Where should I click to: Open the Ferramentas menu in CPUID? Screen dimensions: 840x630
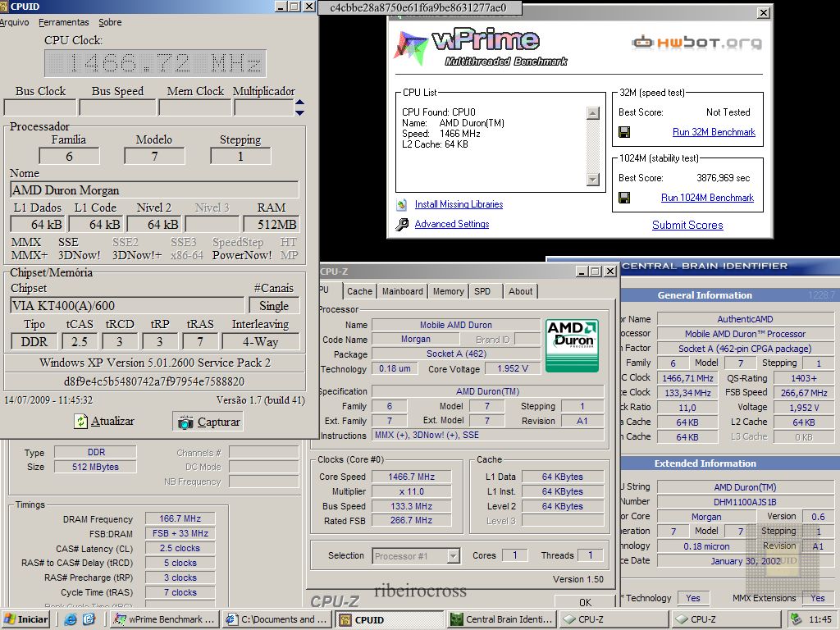(x=64, y=22)
